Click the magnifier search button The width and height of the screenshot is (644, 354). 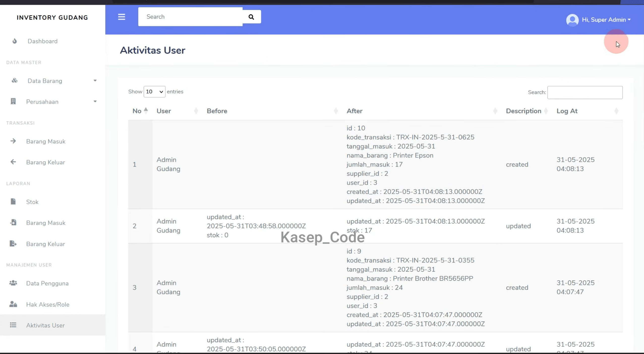tap(251, 17)
